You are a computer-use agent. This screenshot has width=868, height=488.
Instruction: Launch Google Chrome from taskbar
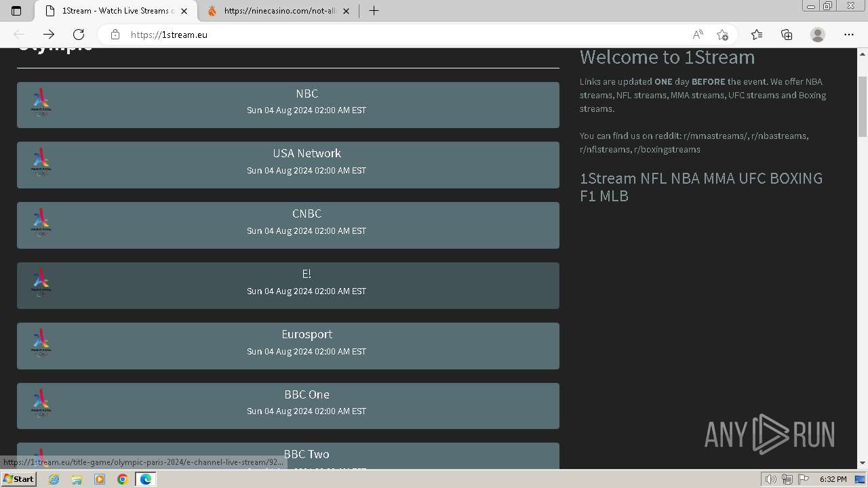pyautogui.click(x=123, y=479)
